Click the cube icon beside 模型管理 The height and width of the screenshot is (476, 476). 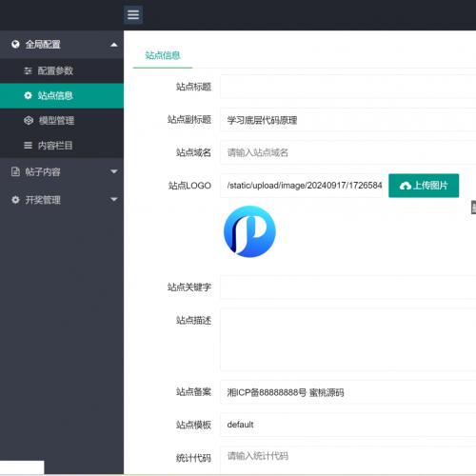coord(29,120)
